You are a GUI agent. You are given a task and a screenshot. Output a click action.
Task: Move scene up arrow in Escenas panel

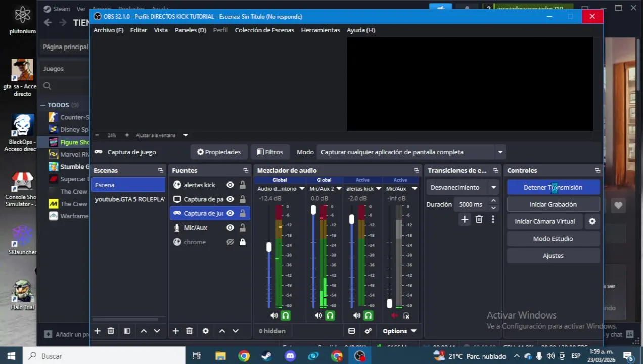[x=144, y=331]
